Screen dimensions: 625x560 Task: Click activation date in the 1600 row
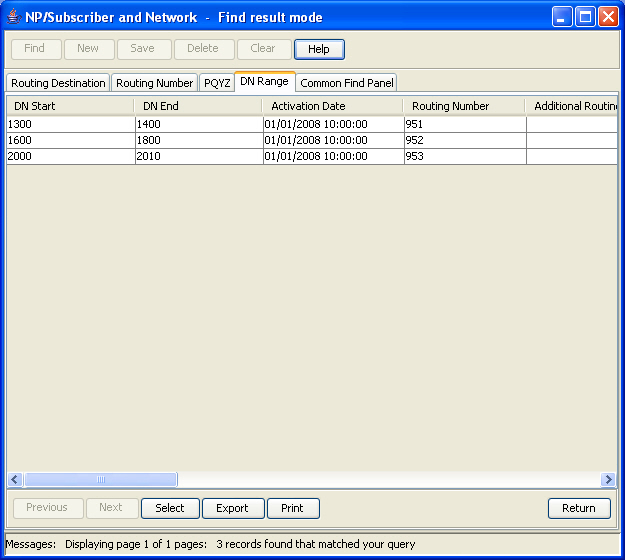point(333,140)
